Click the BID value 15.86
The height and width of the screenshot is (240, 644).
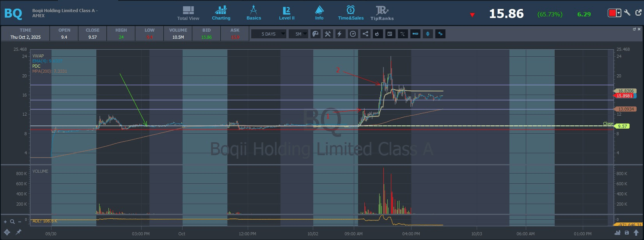(206, 37)
